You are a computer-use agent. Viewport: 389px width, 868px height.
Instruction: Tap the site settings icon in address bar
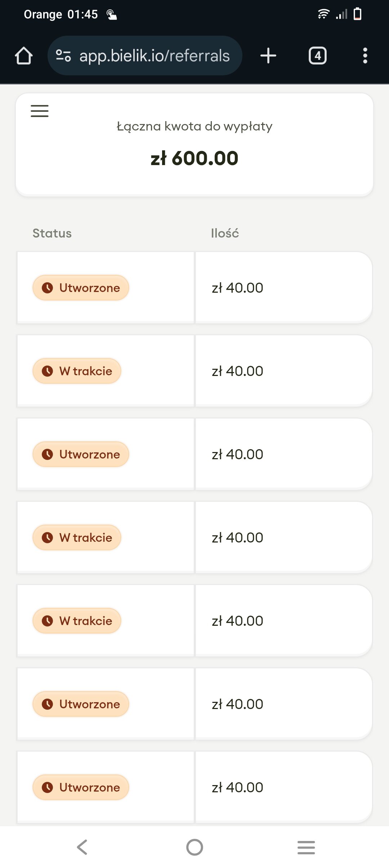(63, 56)
